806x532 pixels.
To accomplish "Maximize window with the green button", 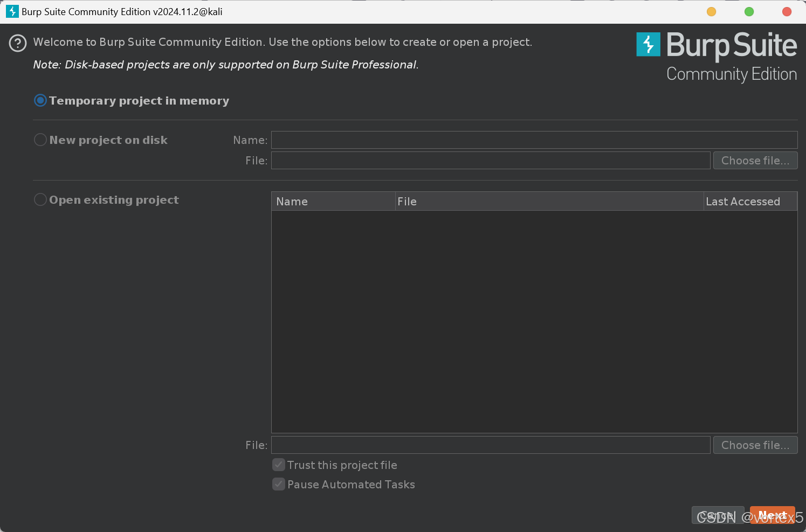I will 749,11.
